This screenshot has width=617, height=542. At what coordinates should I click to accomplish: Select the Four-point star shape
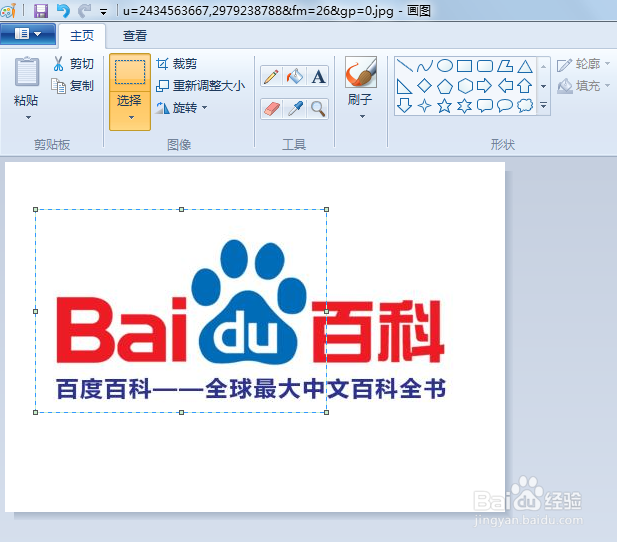[x=425, y=105]
